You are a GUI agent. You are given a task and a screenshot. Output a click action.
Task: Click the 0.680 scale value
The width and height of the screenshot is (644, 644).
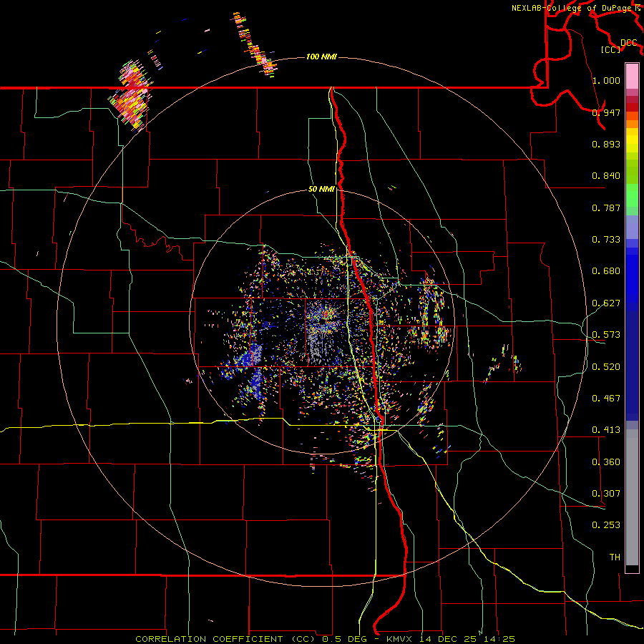606,271
